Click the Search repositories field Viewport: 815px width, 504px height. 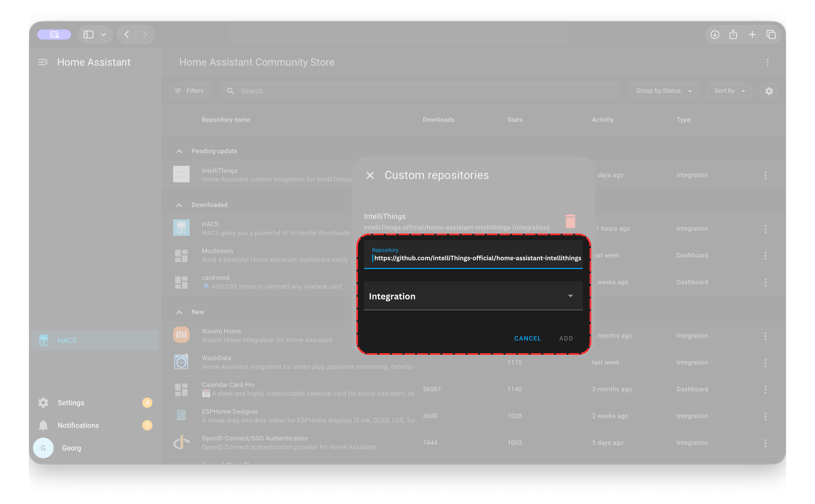(420, 91)
